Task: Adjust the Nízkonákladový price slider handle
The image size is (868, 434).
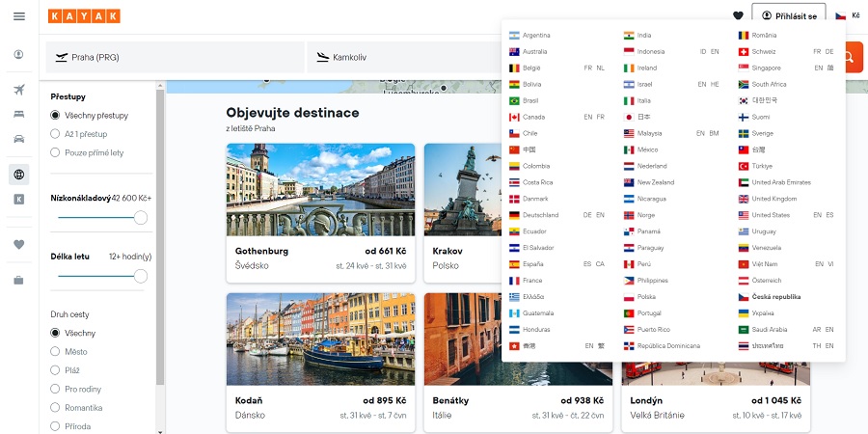Action: click(x=141, y=218)
